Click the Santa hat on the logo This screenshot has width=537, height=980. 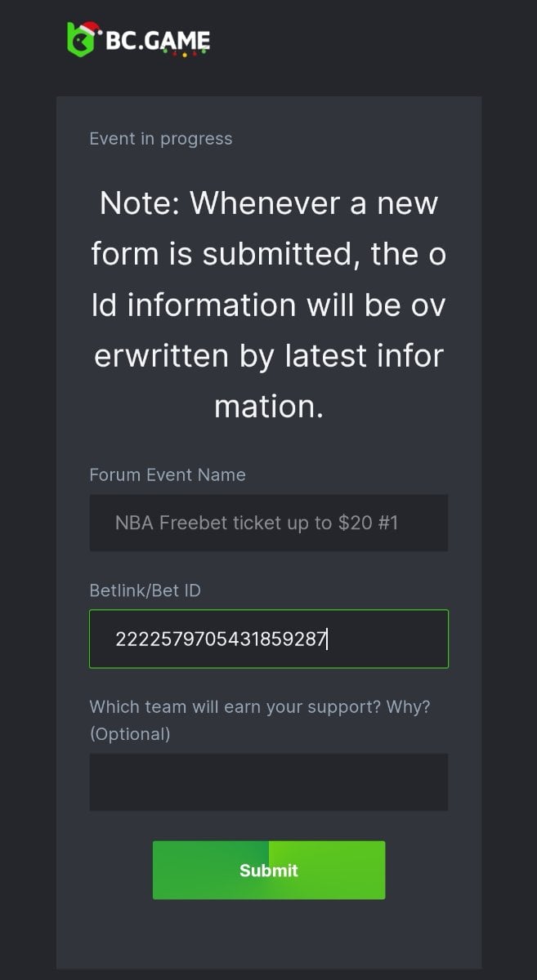90,29
